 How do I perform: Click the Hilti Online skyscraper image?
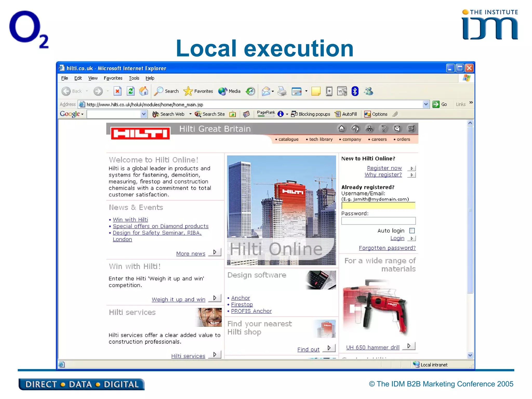click(x=281, y=210)
